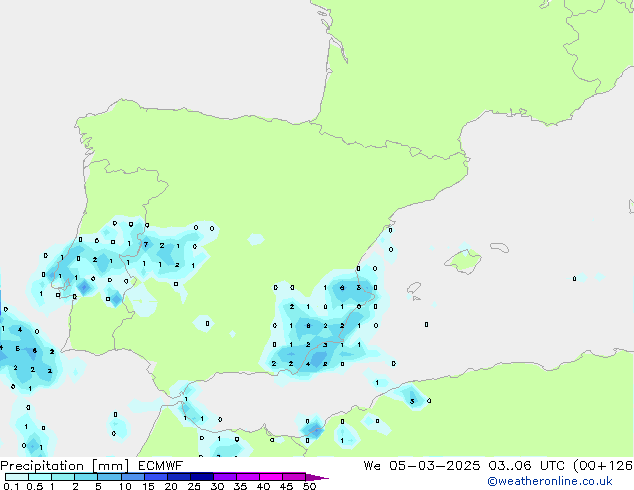Click the 40–45 mm magenta legend box

pyautogui.click(x=271, y=477)
